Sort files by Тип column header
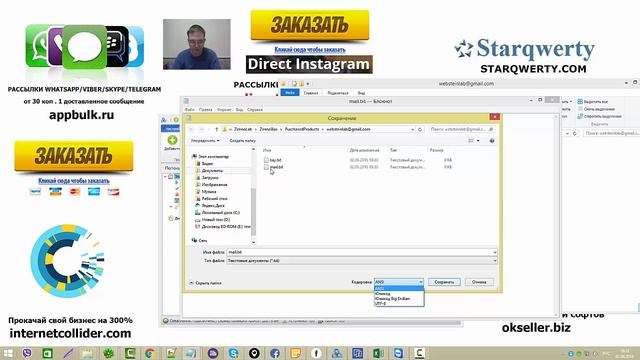The width and height of the screenshot is (640, 360). tap(393, 150)
